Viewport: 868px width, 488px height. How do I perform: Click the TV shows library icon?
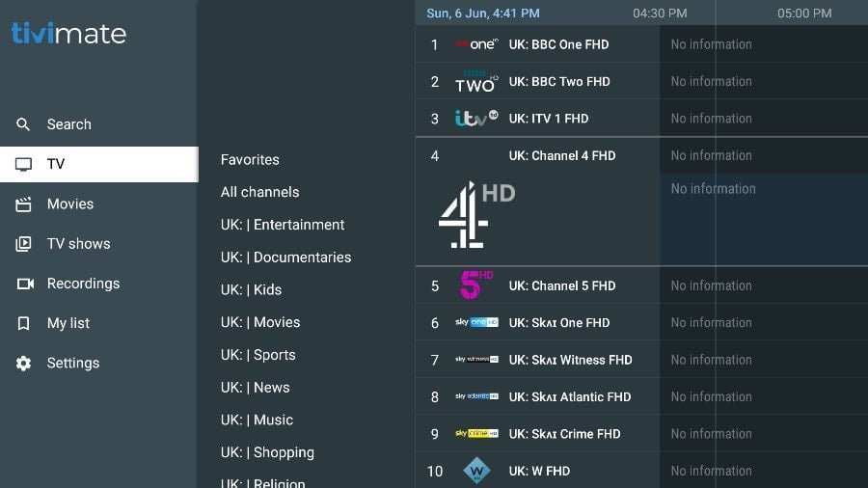24,244
